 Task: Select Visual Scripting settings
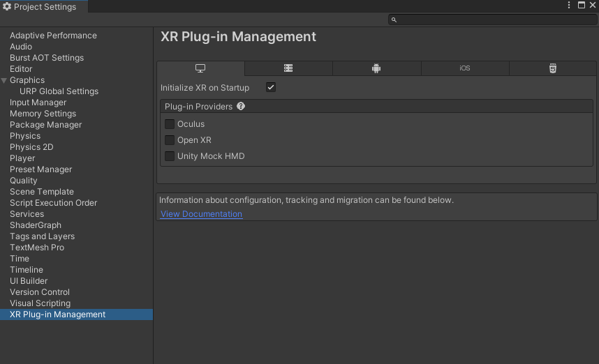pyautogui.click(x=40, y=303)
